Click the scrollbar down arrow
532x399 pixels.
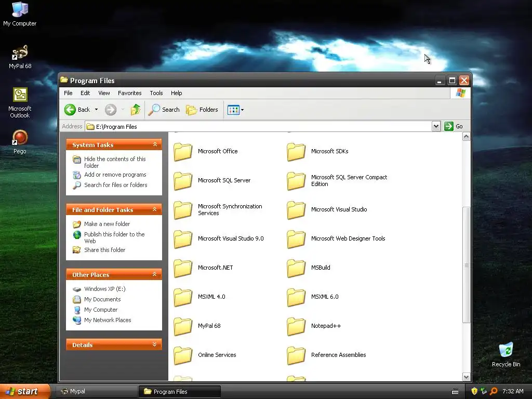[466, 377]
